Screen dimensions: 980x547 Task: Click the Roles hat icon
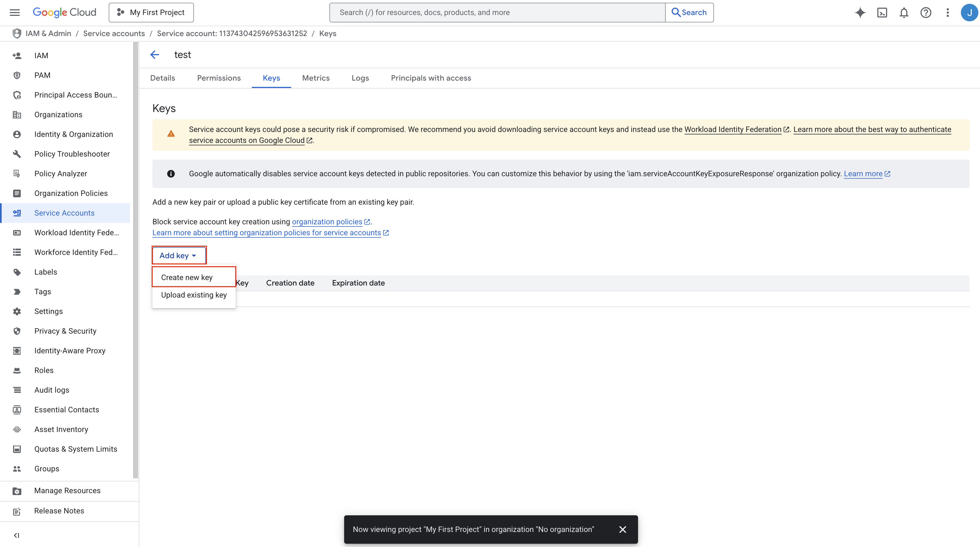17,370
